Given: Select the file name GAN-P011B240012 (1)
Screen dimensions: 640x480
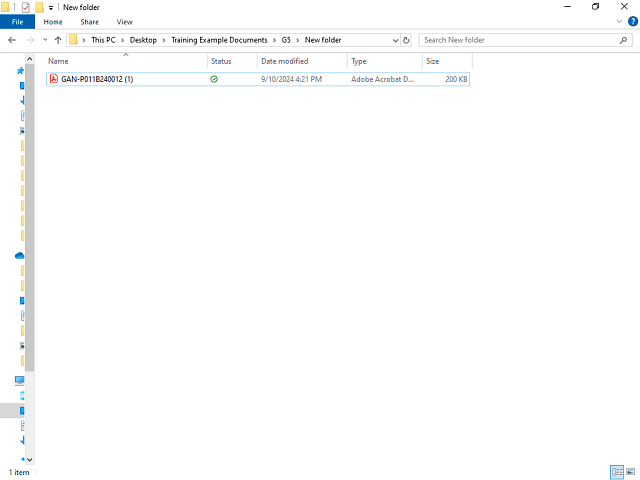Looking at the screenshot, I should coord(97,79).
